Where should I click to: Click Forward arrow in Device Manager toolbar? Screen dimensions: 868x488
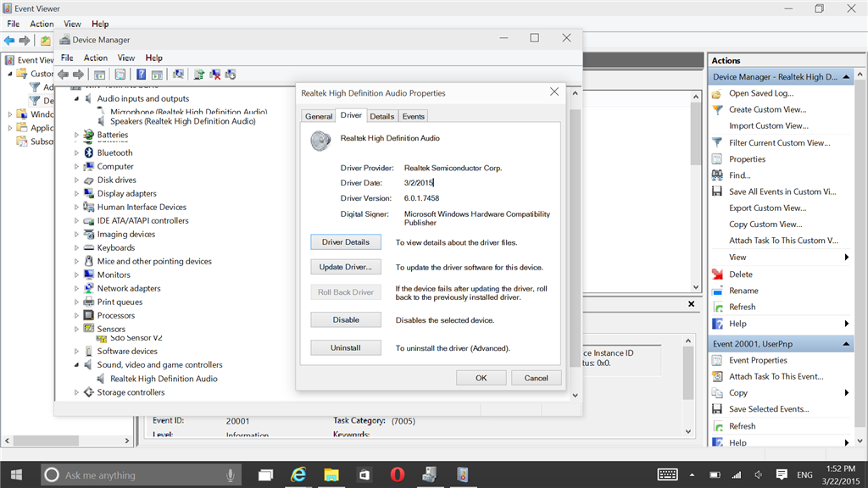[79, 75]
